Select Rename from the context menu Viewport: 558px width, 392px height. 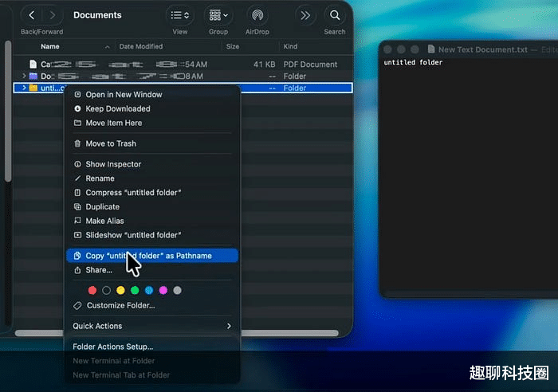(100, 178)
